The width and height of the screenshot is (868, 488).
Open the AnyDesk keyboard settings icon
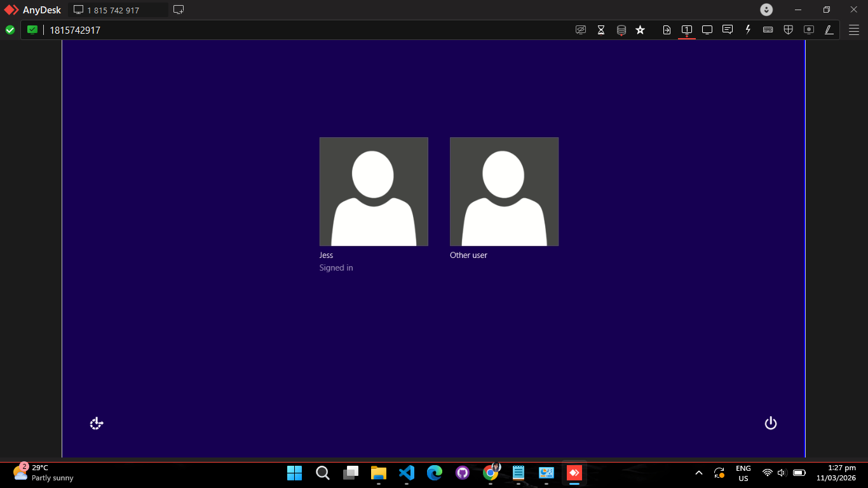coord(768,30)
